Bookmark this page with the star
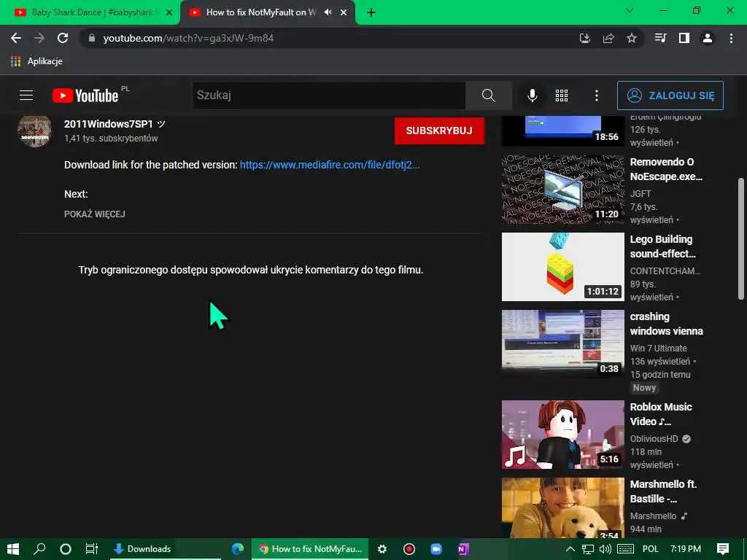The image size is (747, 560). [632, 38]
